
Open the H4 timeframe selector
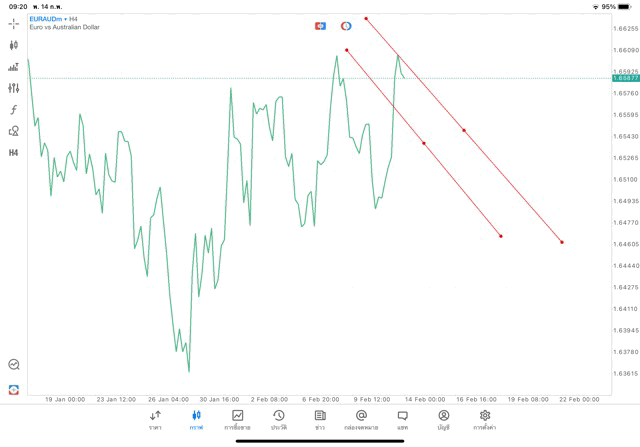14,152
